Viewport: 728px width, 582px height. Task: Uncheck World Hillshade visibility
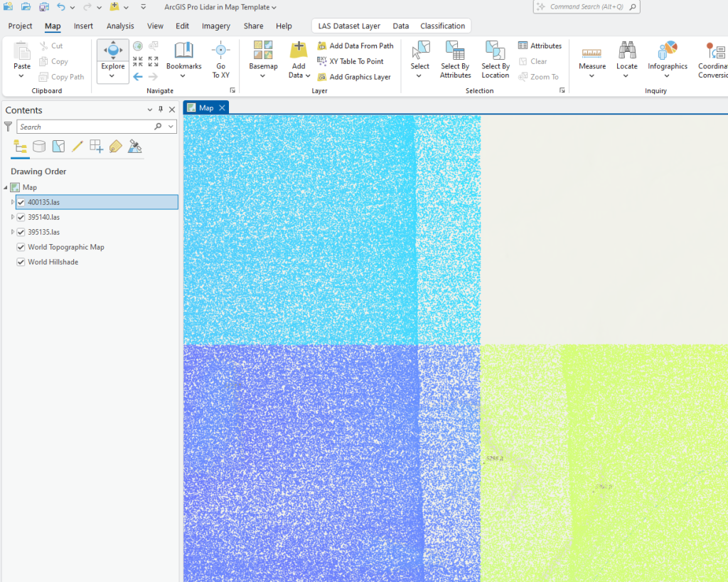point(21,262)
